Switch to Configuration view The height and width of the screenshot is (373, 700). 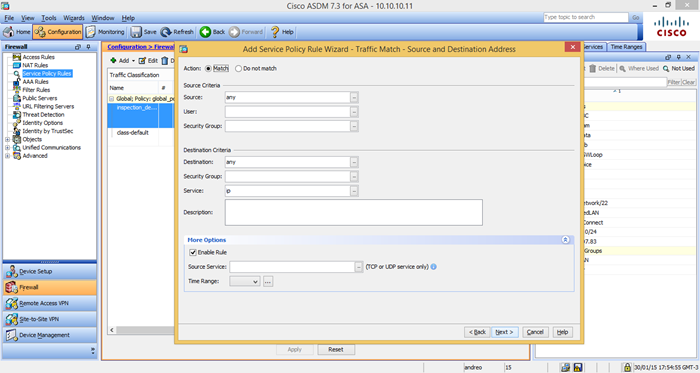(x=58, y=32)
